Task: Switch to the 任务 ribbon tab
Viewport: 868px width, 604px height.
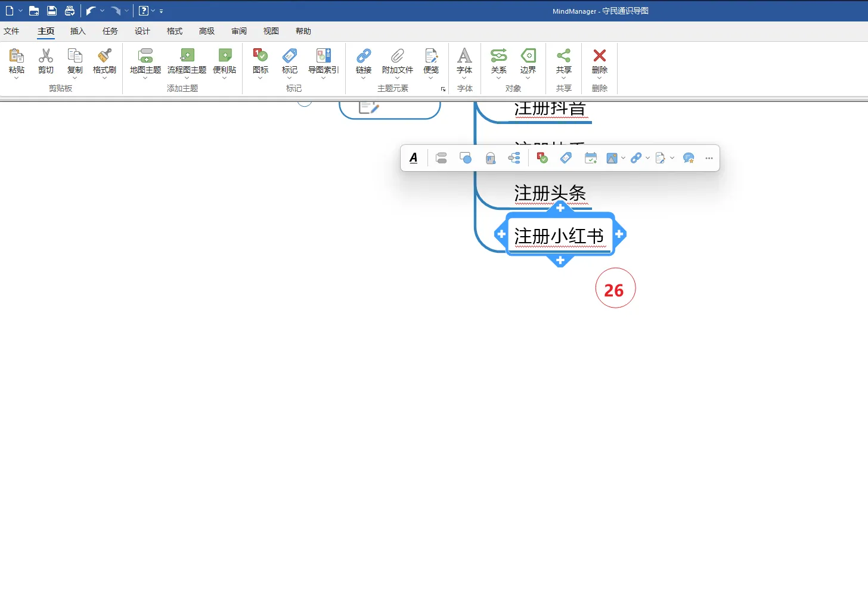Action: (x=110, y=31)
